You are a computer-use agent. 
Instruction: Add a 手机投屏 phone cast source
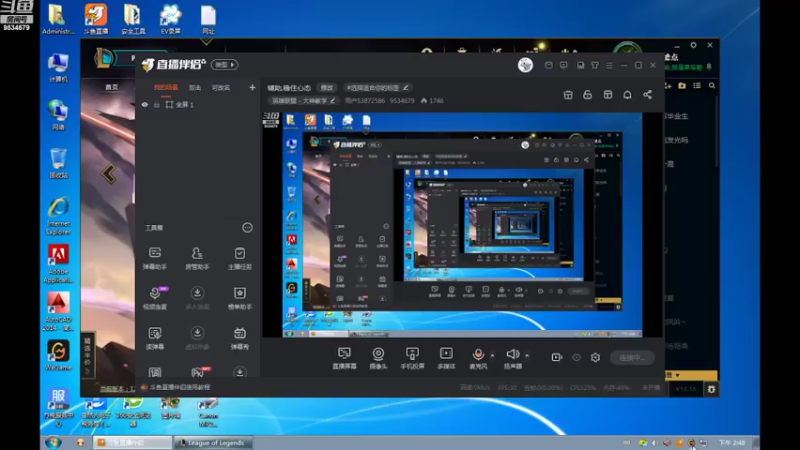click(x=412, y=358)
